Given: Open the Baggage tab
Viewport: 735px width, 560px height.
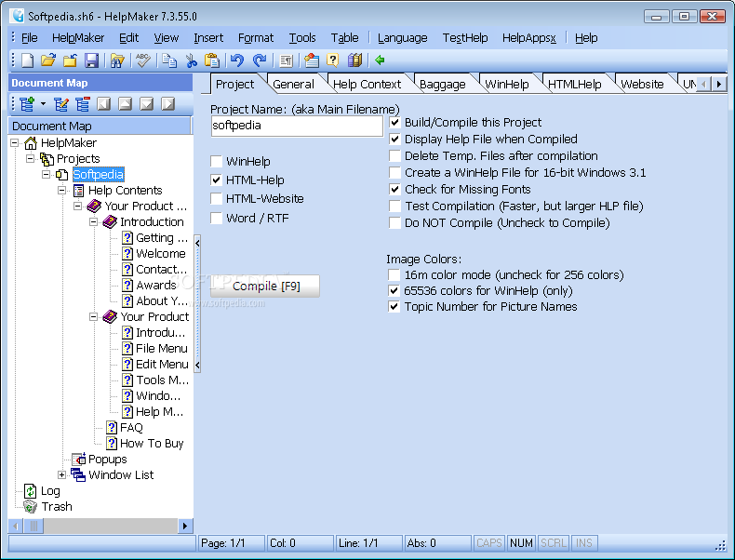Looking at the screenshot, I should tap(443, 85).
